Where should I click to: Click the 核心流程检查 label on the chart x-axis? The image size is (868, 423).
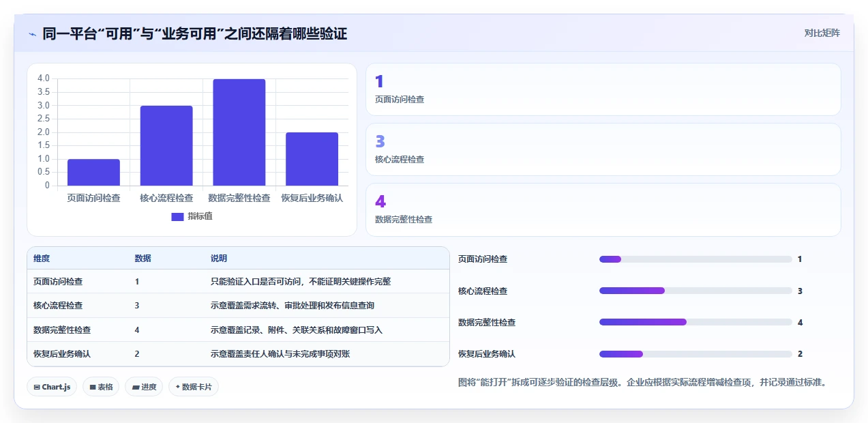tap(166, 198)
